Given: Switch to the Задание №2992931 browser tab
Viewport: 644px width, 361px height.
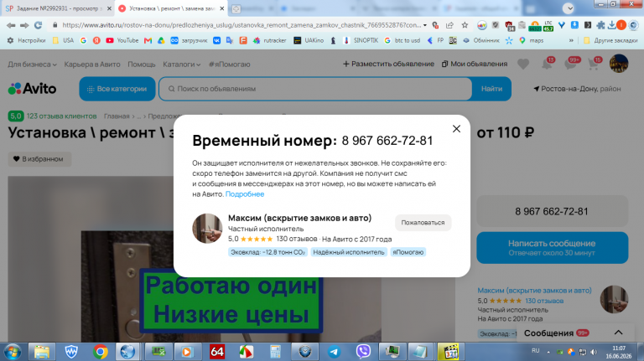Looking at the screenshot, I should pos(58,8).
